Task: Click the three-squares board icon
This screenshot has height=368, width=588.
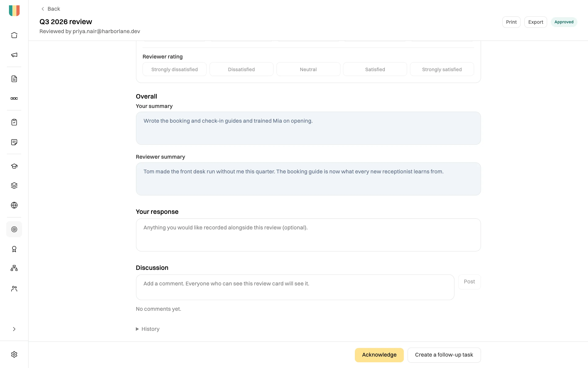Action: [14, 98]
